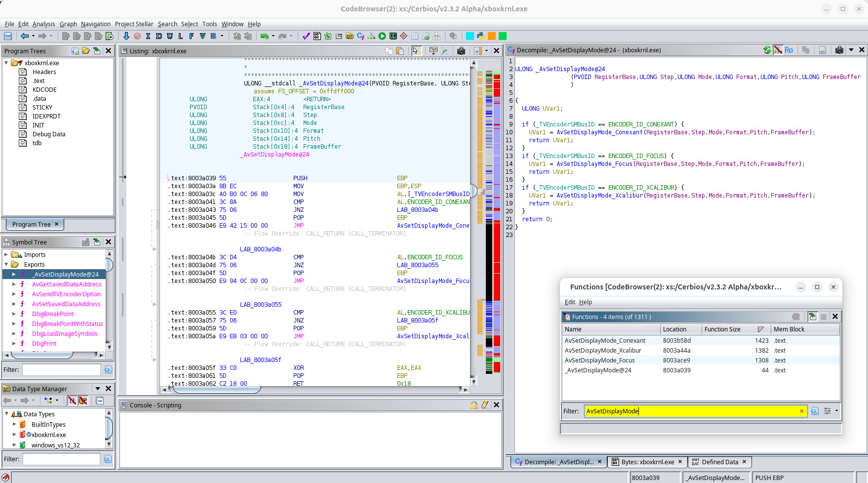Open Functions filter options dropdown
Viewport: 868px width, 483px height.
tap(836, 411)
